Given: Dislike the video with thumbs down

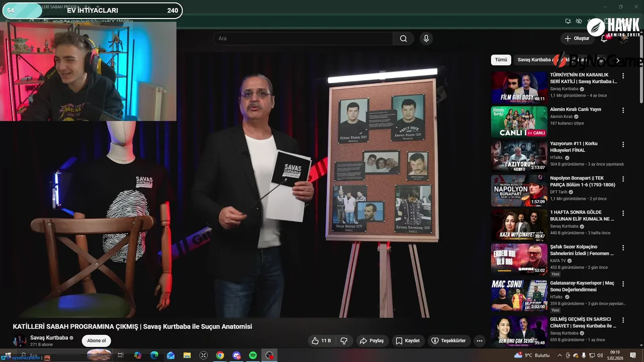Looking at the screenshot, I should click(344, 341).
